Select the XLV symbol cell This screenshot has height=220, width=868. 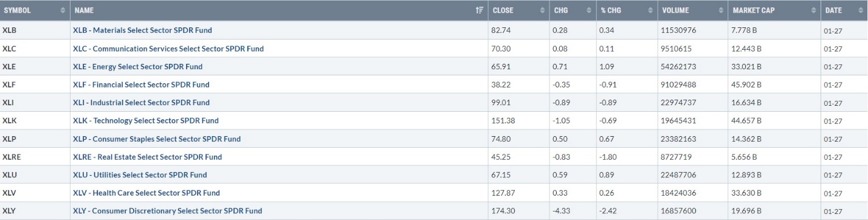(35, 193)
